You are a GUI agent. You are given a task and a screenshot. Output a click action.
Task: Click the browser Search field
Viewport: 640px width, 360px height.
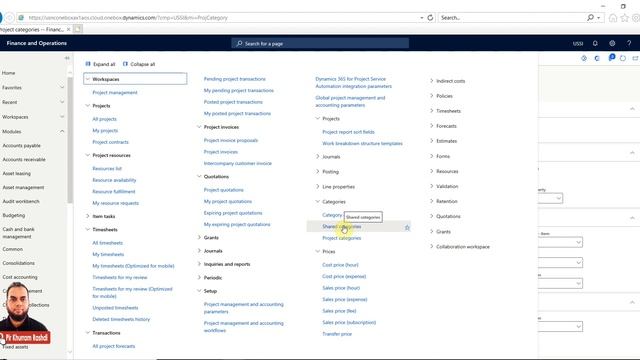coord(512,18)
